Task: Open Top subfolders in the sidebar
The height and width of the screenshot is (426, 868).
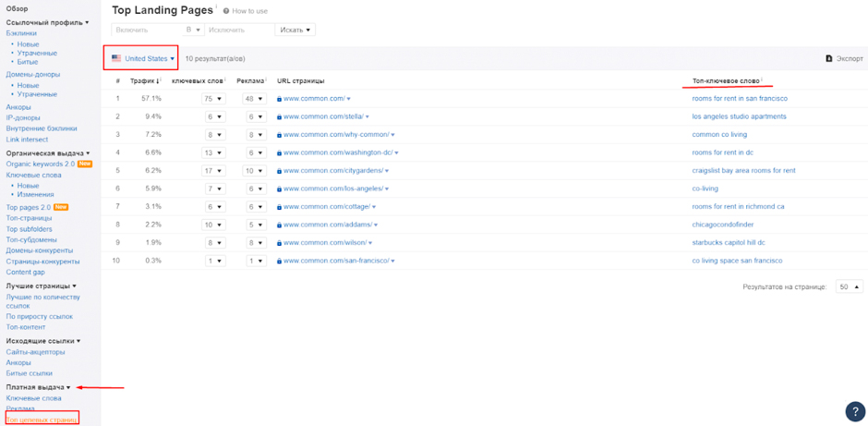Action: pyautogui.click(x=30, y=229)
